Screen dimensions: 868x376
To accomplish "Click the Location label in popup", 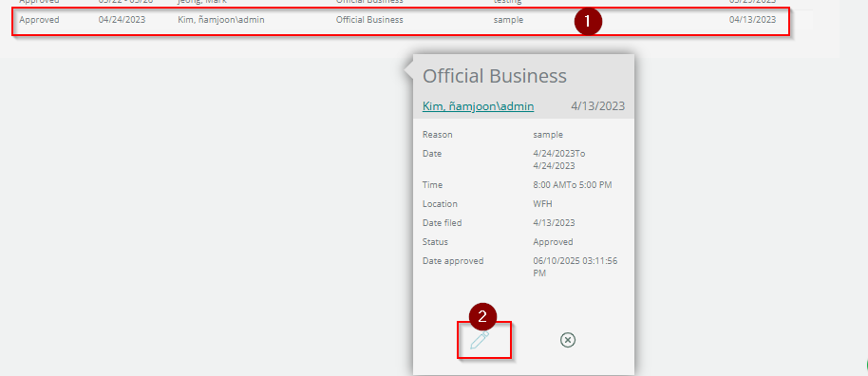I will tap(440, 204).
